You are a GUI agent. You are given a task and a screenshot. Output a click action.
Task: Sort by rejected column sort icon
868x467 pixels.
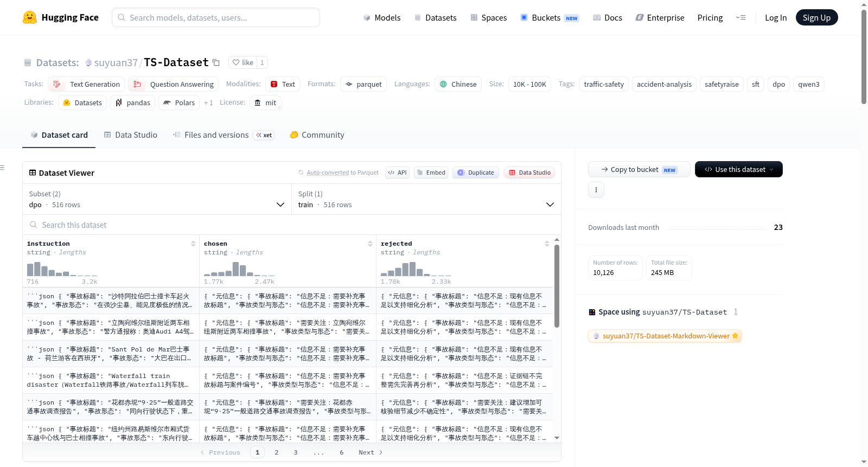[x=547, y=244]
